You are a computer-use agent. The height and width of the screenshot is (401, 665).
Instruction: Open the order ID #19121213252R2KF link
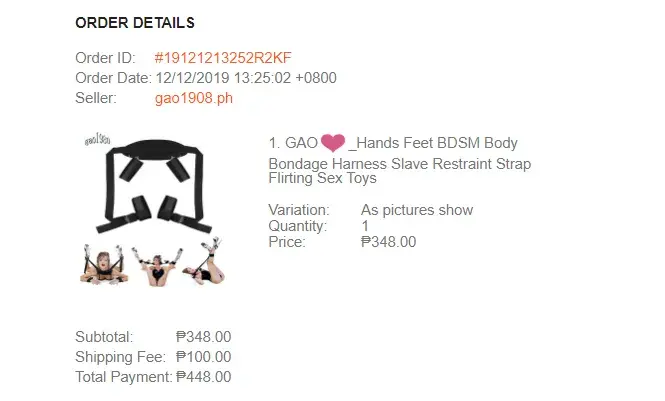pyautogui.click(x=223, y=58)
